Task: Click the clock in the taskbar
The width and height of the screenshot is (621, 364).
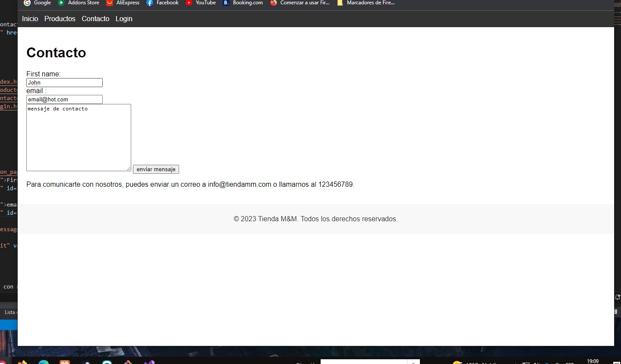Action: coord(593,361)
